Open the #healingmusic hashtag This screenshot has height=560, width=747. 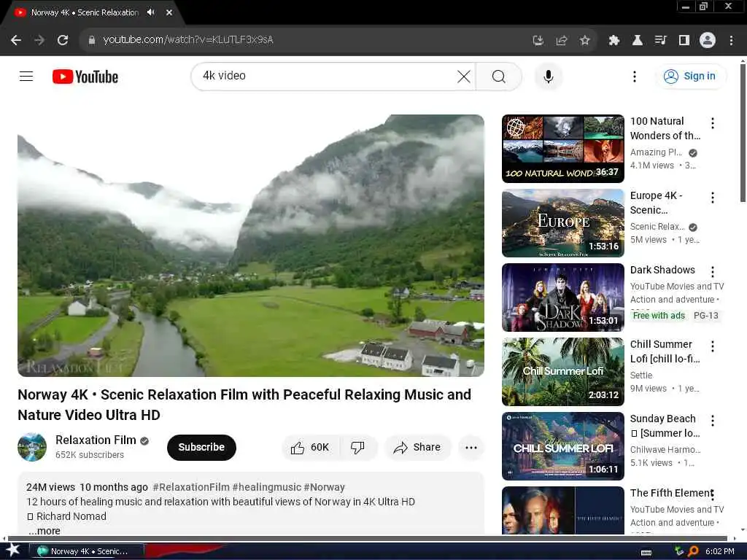[267, 487]
